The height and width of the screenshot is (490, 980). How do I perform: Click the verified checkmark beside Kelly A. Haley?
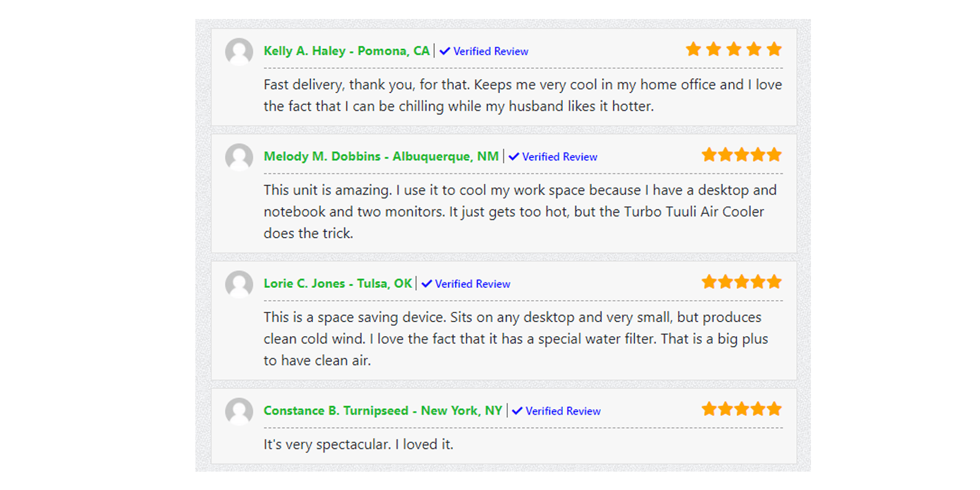445,51
